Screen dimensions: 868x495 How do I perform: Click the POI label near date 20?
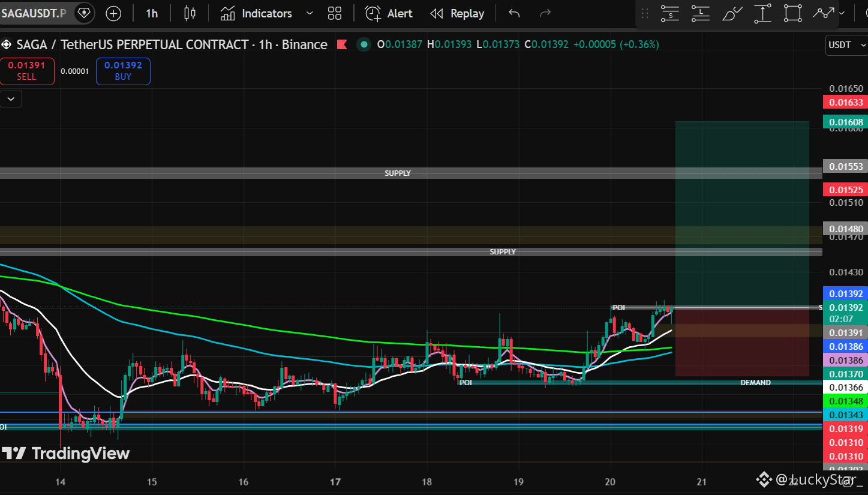point(618,307)
